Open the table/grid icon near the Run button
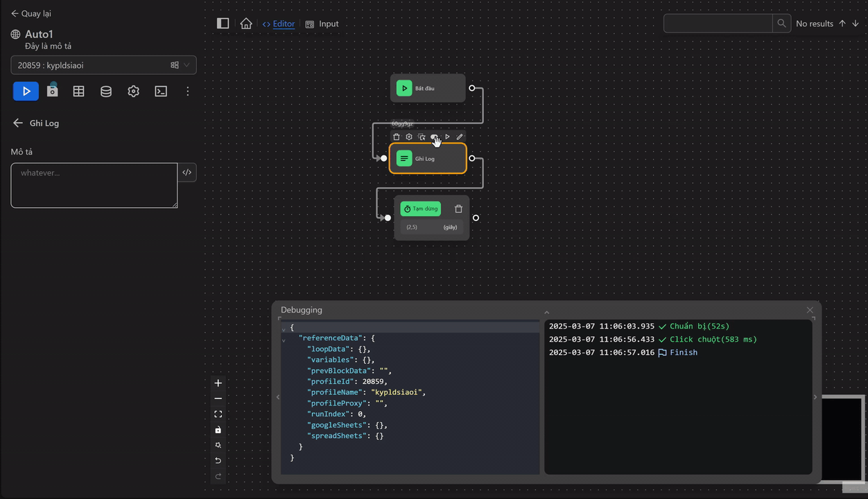The width and height of the screenshot is (868, 499). (78, 91)
